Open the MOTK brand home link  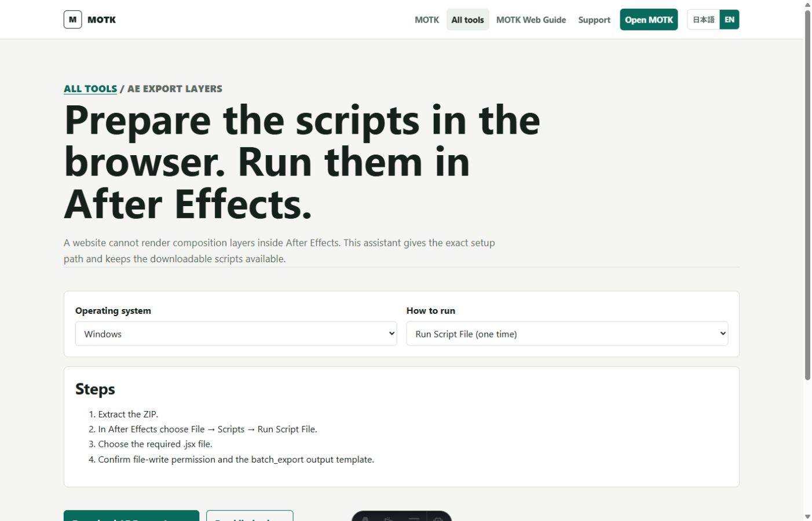(90, 20)
